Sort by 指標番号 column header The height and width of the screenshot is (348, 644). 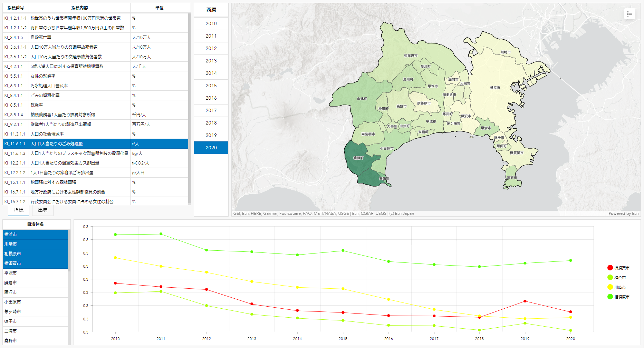tap(16, 8)
